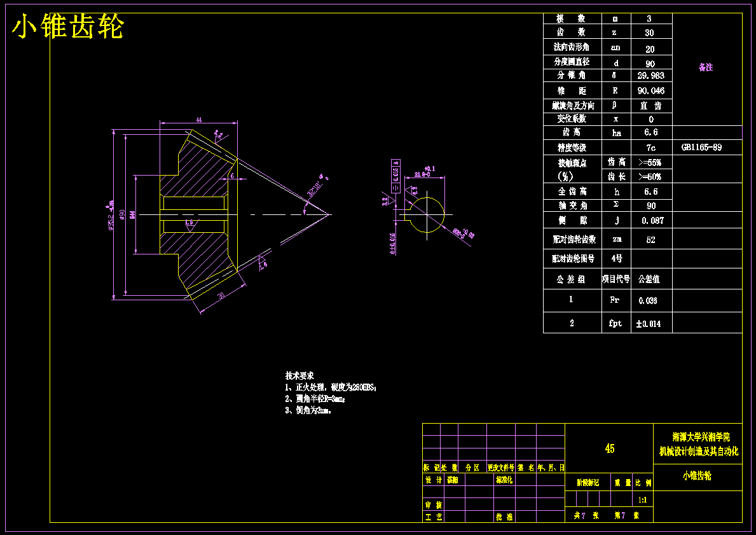Click the 比例 label
The height and width of the screenshot is (535, 756).
643,482
